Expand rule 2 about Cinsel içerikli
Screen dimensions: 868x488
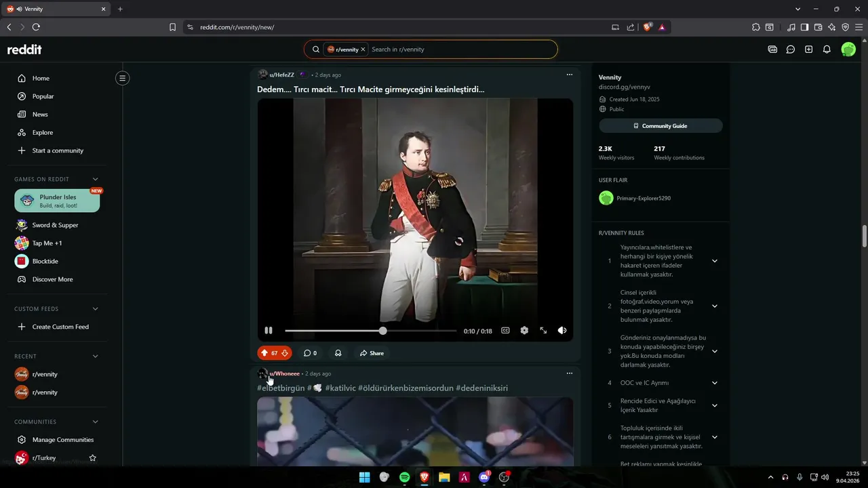(x=714, y=306)
